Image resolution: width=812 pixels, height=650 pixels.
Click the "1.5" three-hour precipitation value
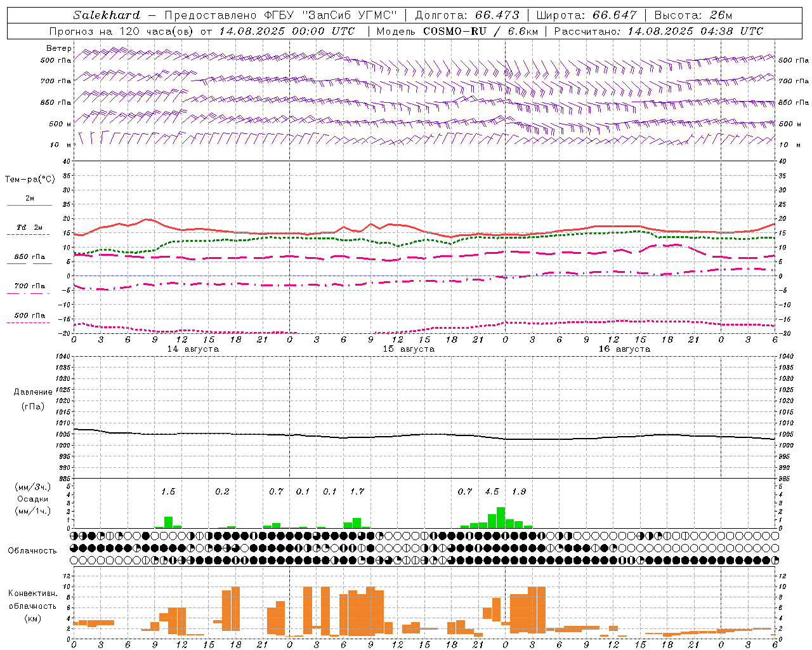pyautogui.click(x=168, y=492)
